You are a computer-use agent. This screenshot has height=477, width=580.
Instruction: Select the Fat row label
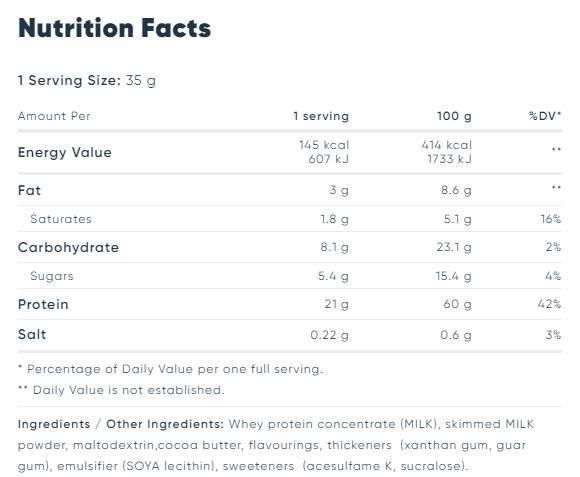(x=29, y=190)
